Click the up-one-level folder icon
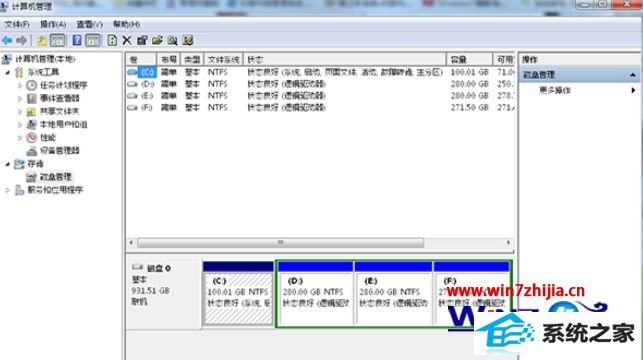 click(x=41, y=40)
